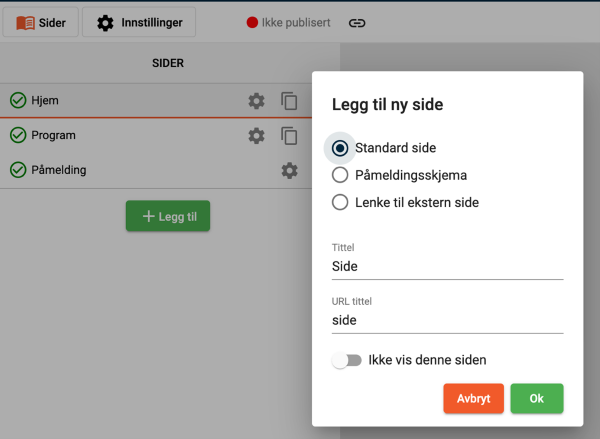Click green checkmark icon beside Hjem
The image size is (600, 439).
18,101
